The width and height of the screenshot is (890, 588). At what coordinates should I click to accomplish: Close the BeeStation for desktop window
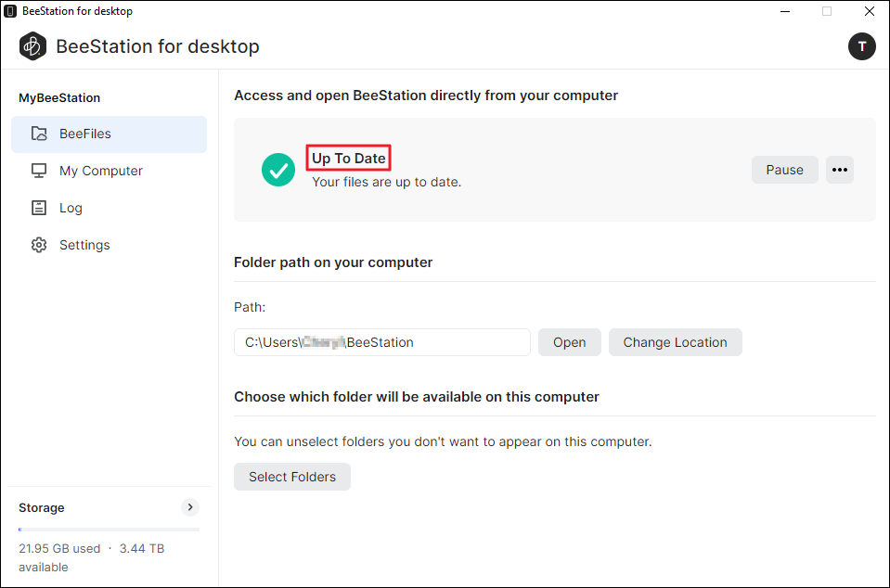pos(869,11)
